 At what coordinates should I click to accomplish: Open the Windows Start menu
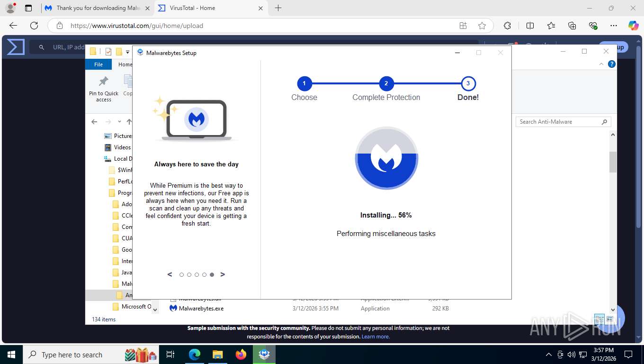tap(11, 355)
